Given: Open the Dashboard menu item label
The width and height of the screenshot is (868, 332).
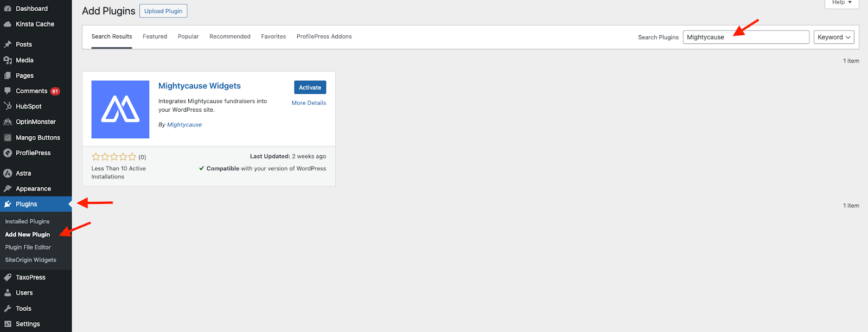Looking at the screenshot, I should point(32,9).
